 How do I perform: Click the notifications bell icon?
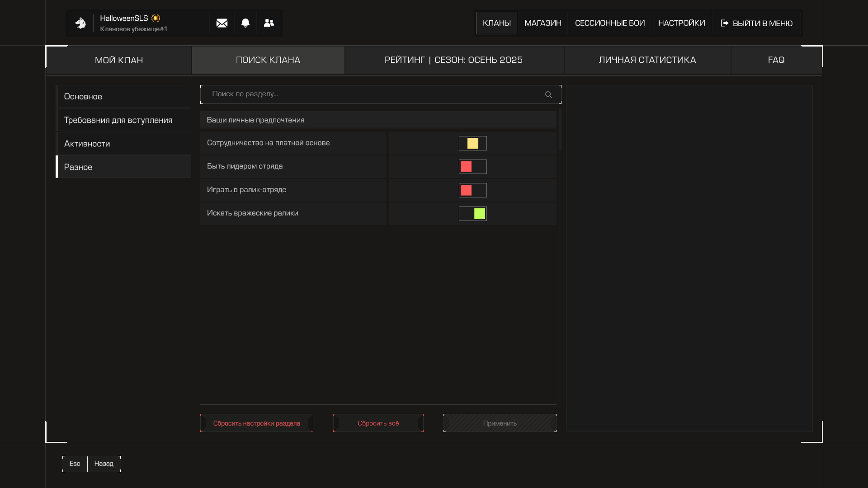pyautogui.click(x=245, y=23)
